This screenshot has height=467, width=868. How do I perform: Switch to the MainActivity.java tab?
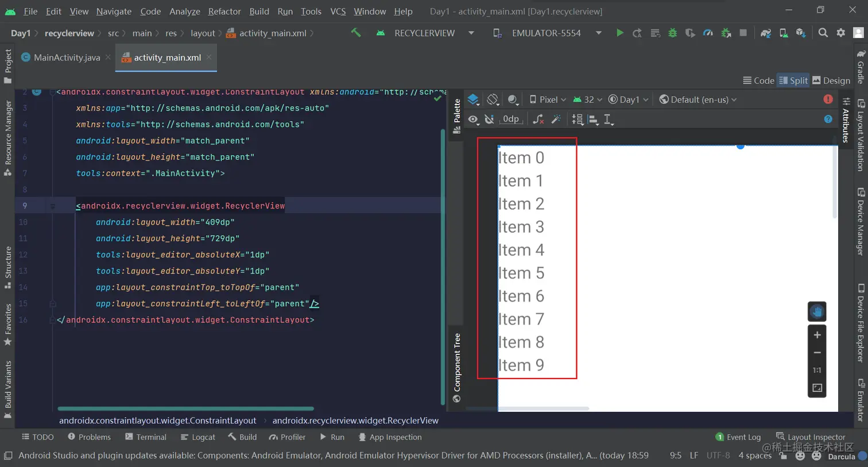(67, 57)
